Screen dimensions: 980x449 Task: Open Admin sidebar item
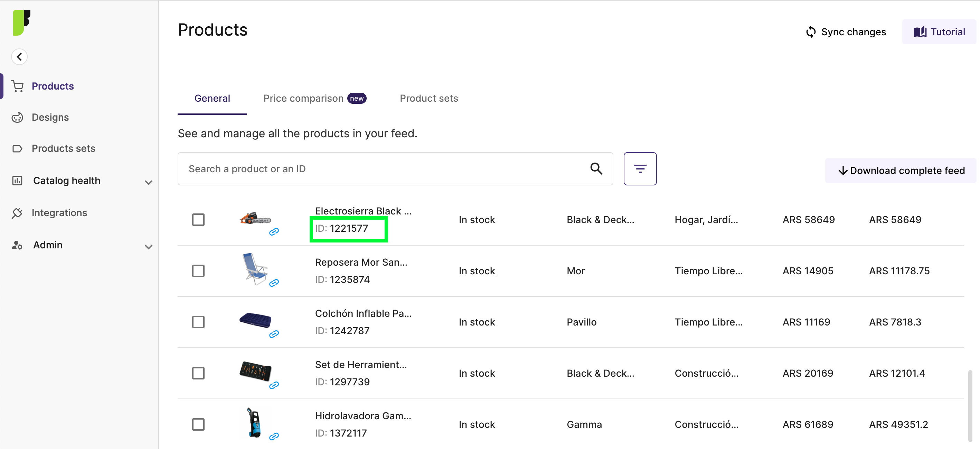click(x=48, y=245)
